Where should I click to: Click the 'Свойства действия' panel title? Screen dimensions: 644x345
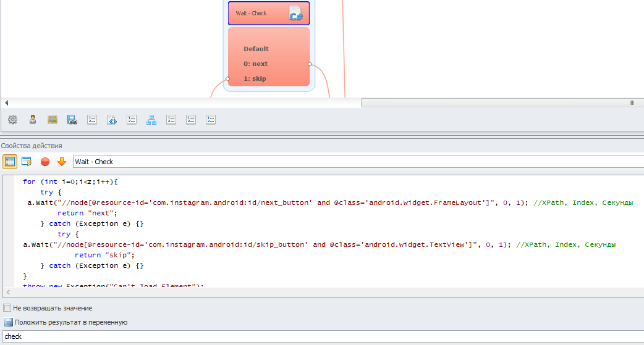point(32,146)
